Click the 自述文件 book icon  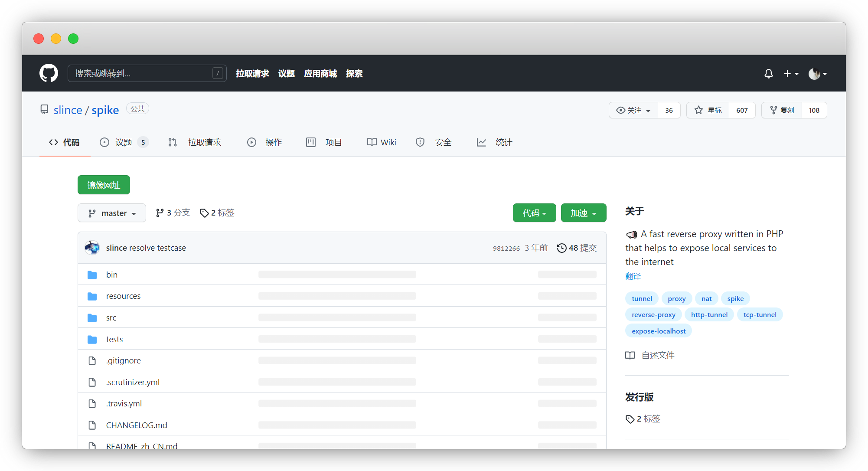point(630,356)
